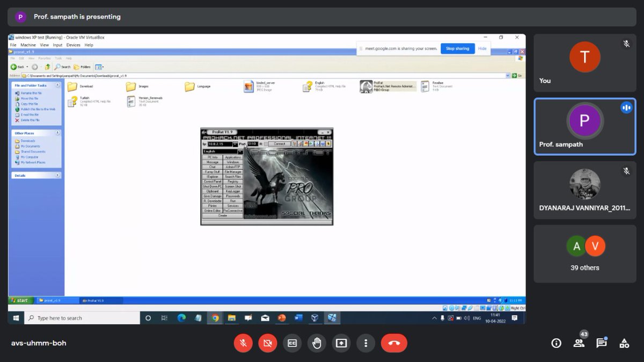Open VirtualBox File menu

pyautogui.click(x=13, y=45)
